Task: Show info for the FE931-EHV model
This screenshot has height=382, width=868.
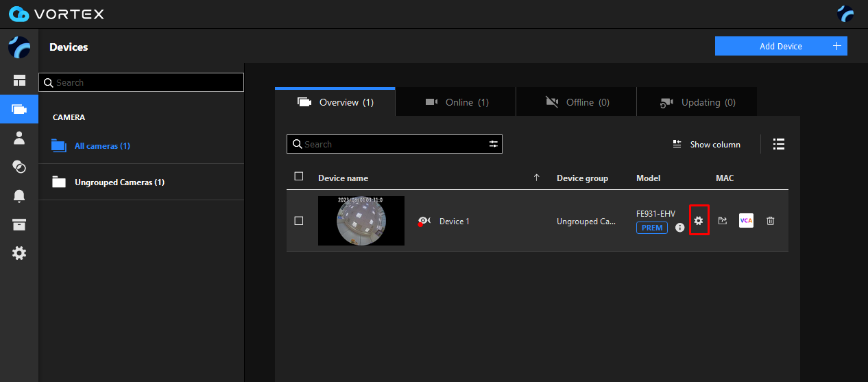Action: 680,228
